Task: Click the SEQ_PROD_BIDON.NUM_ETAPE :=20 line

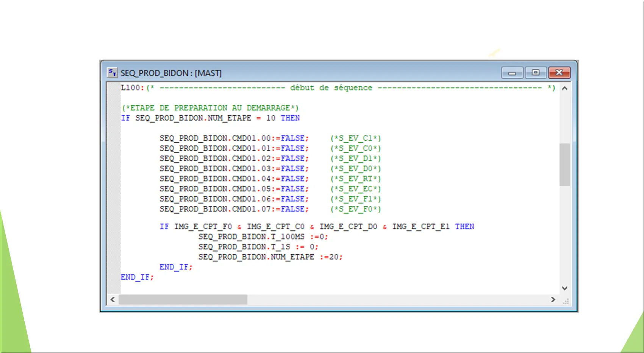Action: 270,257
